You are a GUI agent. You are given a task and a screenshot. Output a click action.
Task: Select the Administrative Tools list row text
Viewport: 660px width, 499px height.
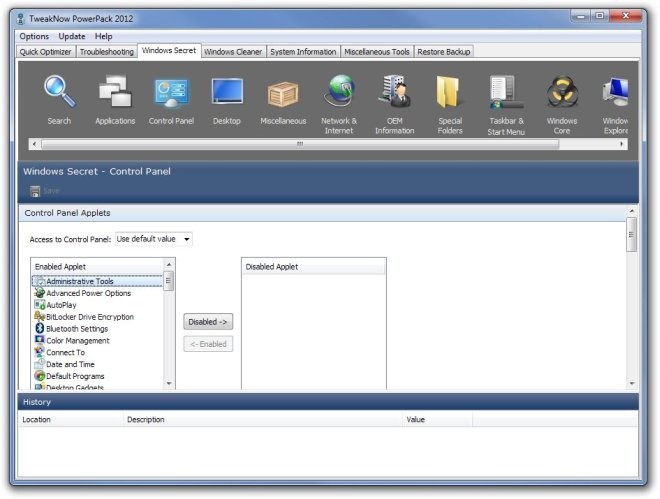coord(80,281)
